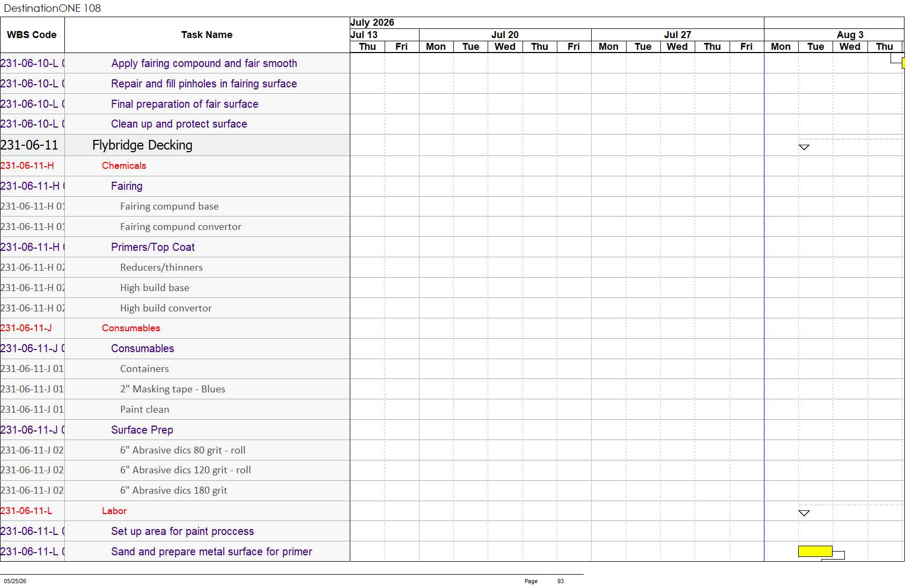Viewport: 905px width, 588px height.
Task: Select 'Sand and prepare metal surface for primer'
Action: click(x=211, y=552)
